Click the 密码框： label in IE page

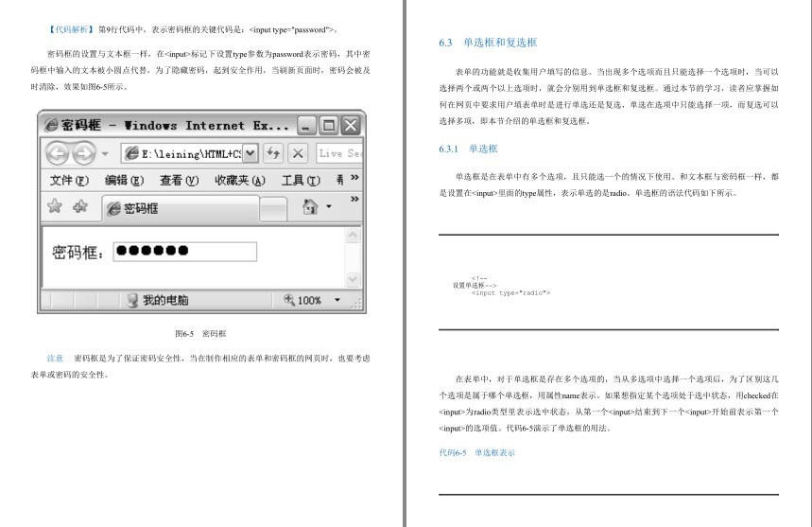click(78, 253)
